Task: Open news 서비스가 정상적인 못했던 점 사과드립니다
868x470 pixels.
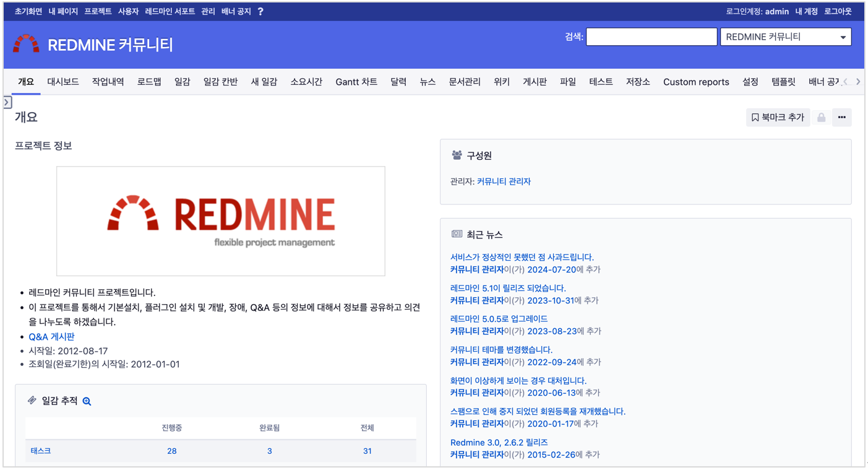Action: tap(522, 257)
